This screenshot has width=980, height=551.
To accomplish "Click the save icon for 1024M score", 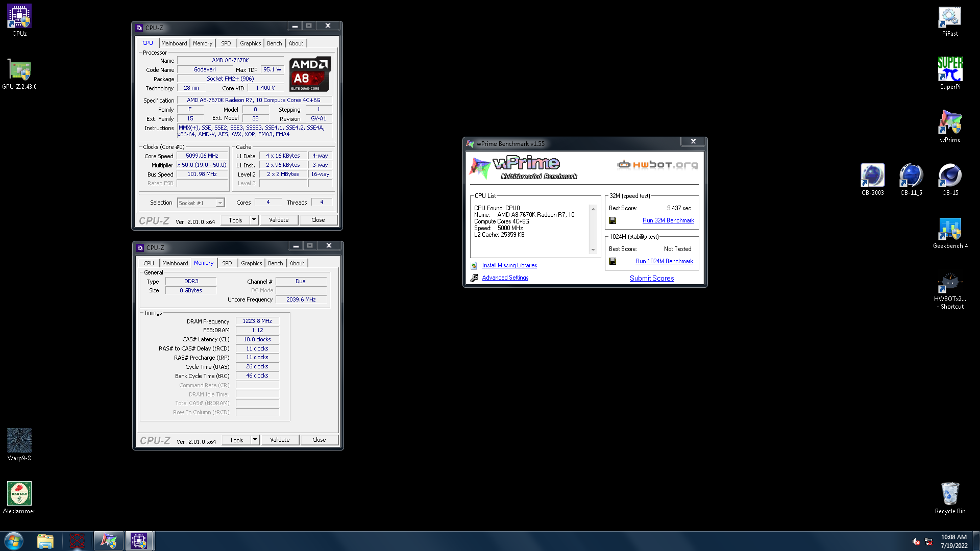I will [612, 261].
